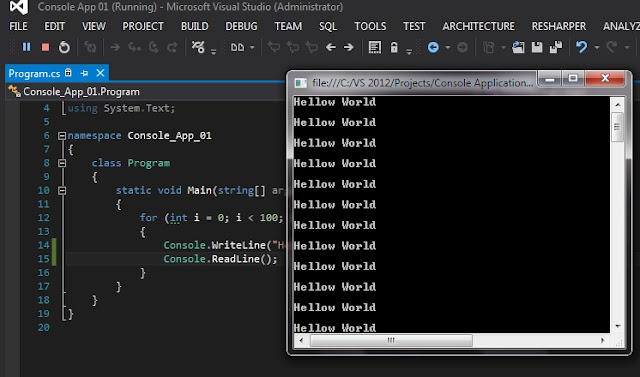Screen dimensions: 640x377
Task: Open the SQL menu
Action: coord(328,26)
